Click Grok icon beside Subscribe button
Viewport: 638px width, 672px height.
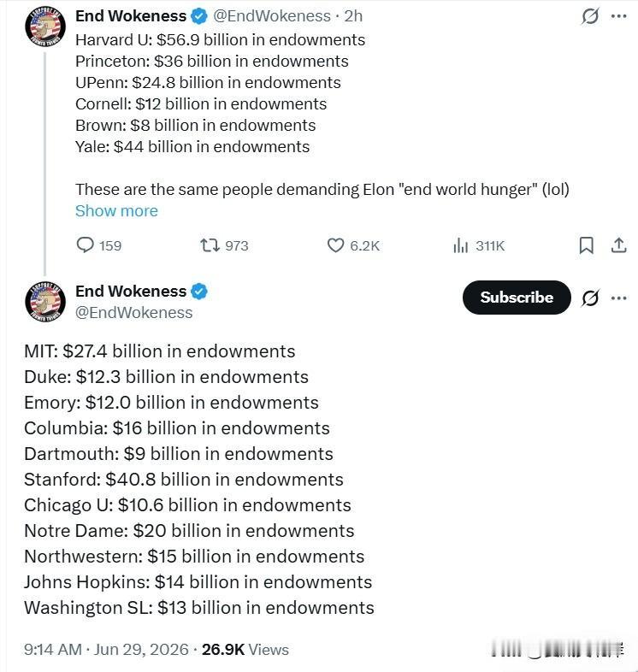coord(589,298)
